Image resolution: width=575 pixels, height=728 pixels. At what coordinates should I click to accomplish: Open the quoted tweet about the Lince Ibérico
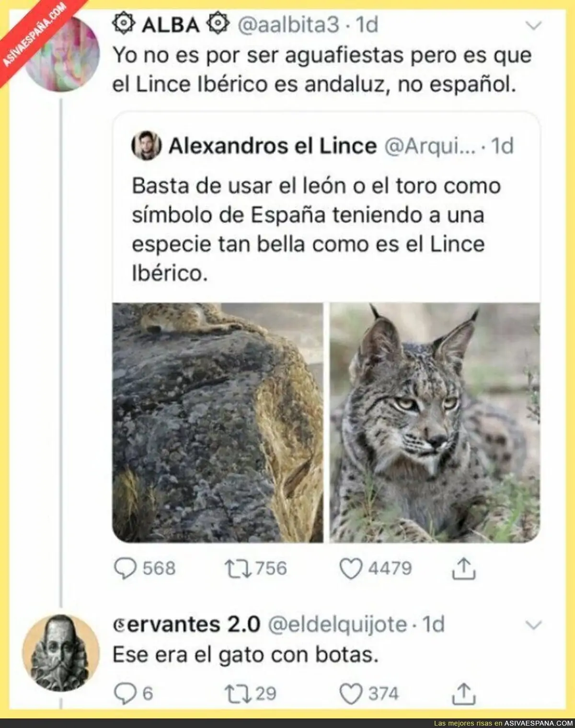(x=316, y=230)
